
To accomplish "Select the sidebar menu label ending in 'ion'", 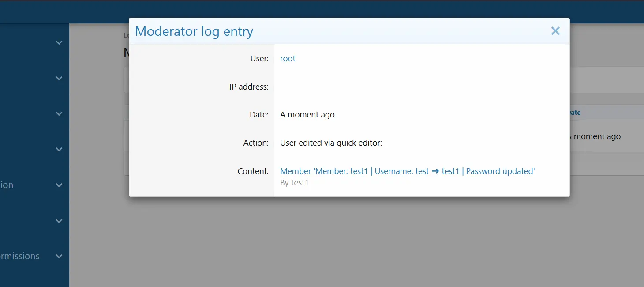I will click(x=7, y=185).
